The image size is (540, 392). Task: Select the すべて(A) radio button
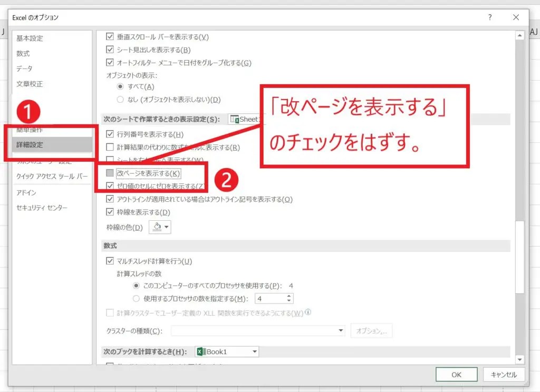point(120,86)
